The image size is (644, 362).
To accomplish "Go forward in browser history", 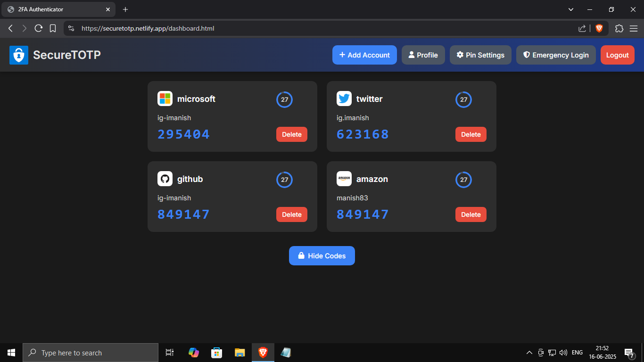I will (25, 28).
